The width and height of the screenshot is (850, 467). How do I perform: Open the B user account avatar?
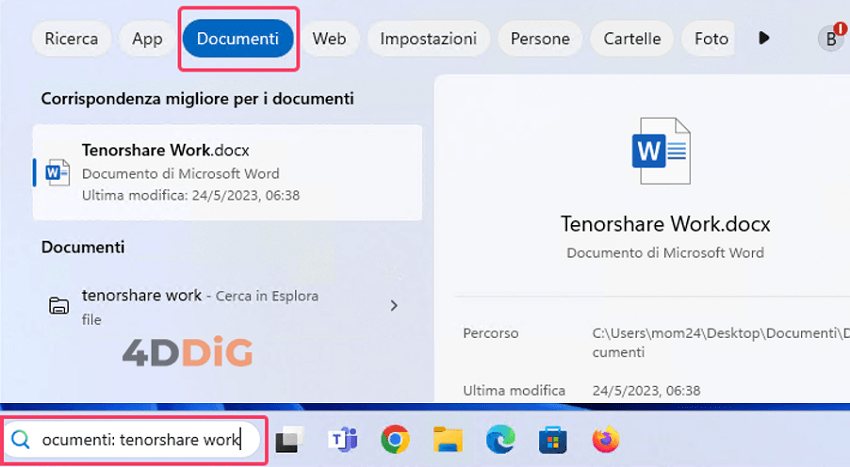831,39
